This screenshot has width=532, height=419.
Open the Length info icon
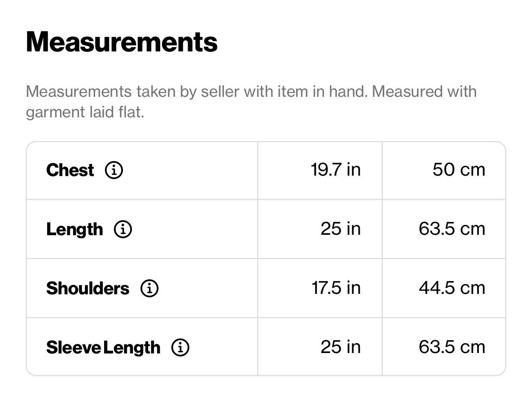pos(123,229)
